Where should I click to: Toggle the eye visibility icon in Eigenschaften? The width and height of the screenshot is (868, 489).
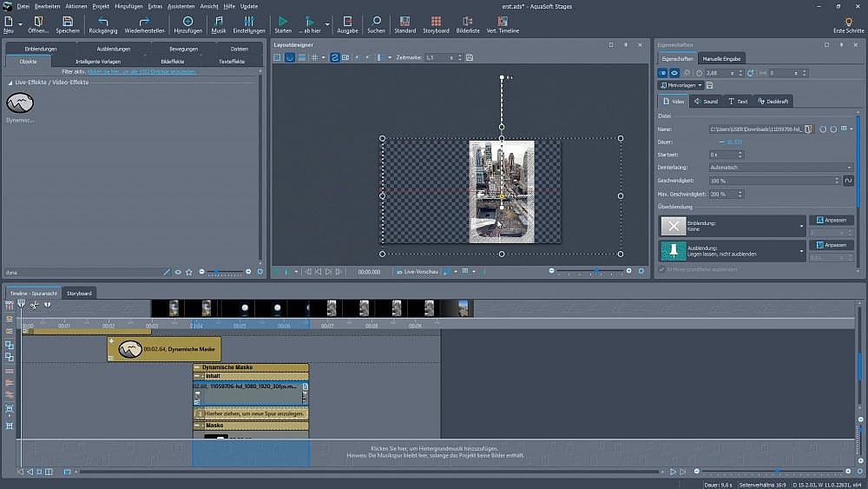click(x=675, y=73)
